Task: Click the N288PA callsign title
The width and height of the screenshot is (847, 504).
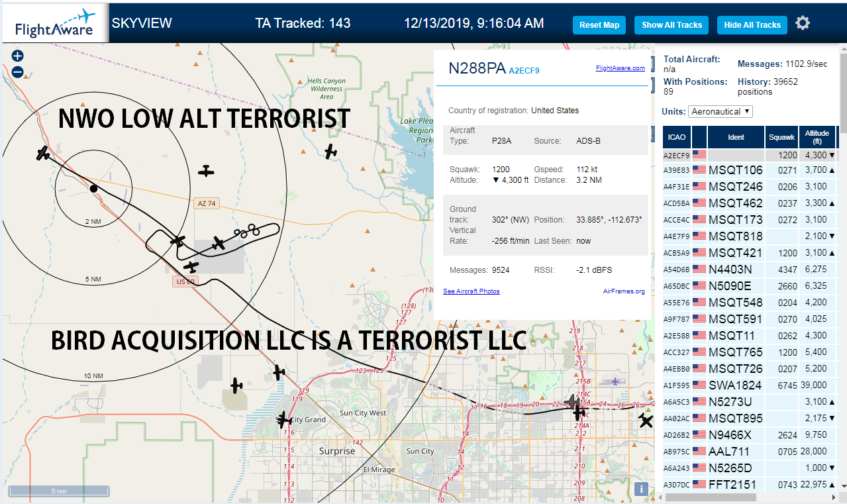Action: tap(477, 69)
